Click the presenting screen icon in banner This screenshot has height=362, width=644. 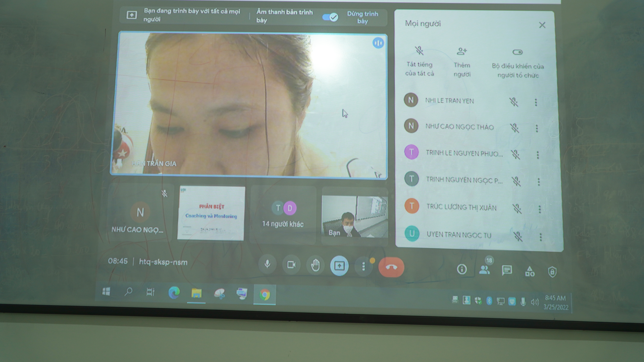pyautogui.click(x=131, y=15)
